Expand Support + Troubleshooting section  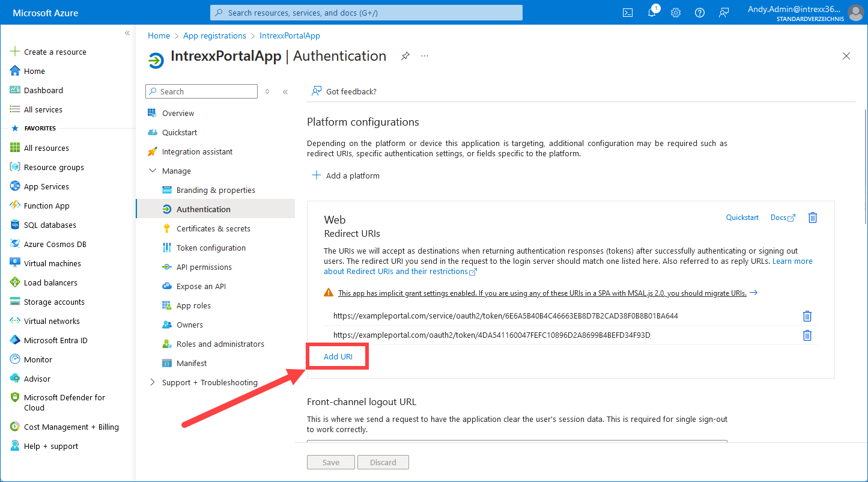click(152, 383)
